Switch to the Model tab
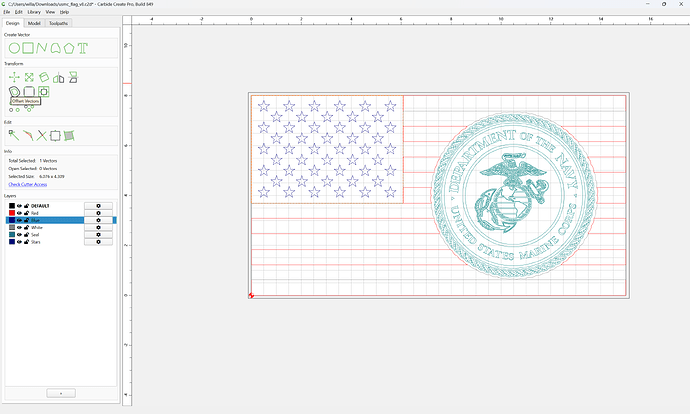 pyautogui.click(x=34, y=23)
